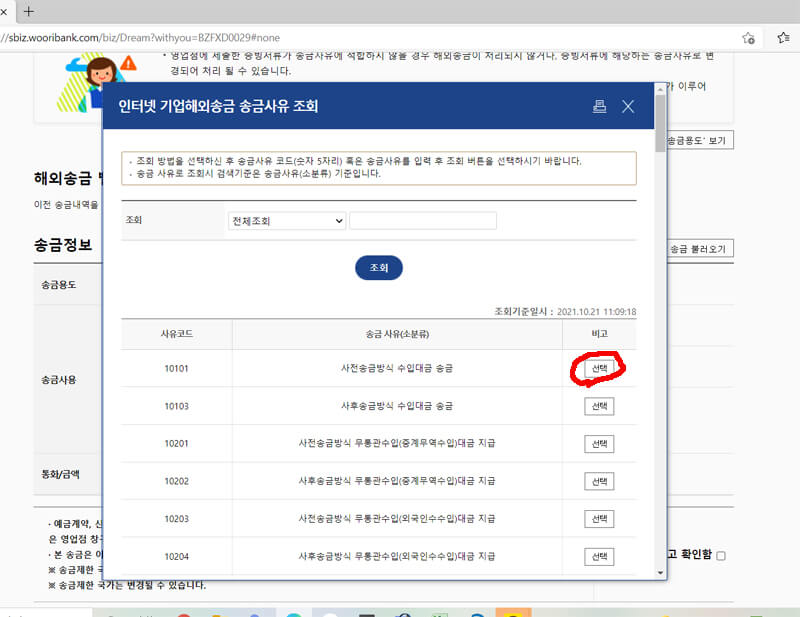Select reason code 10203 row's 선택 button
Viewport: 800px width, 617px height.
599,519
